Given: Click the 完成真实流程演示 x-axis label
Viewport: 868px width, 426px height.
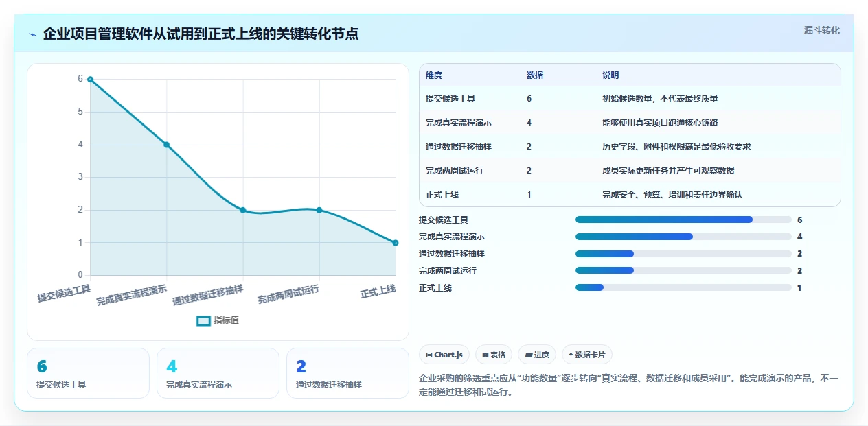Looking at the screenshot, I should (132, 295).
